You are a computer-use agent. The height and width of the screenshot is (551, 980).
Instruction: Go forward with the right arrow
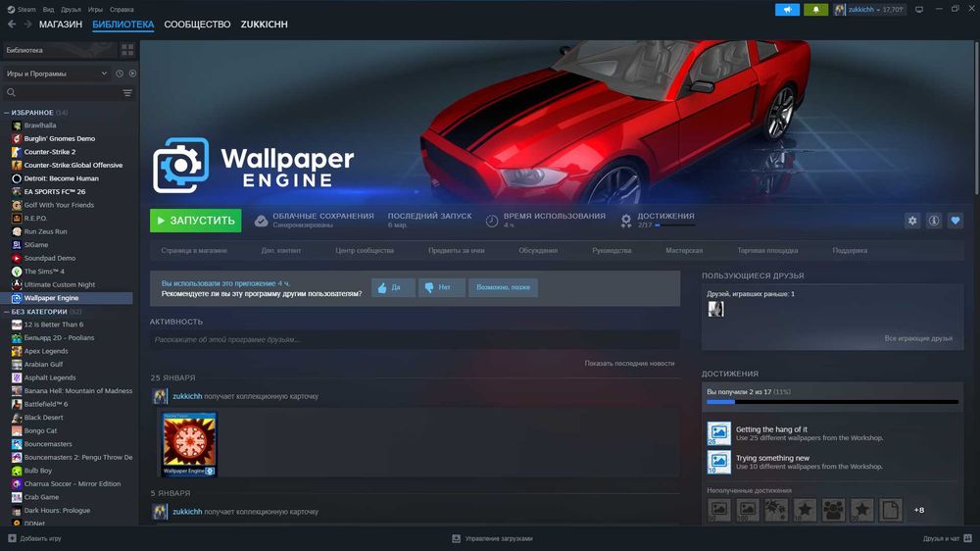[x=27, y=25]
